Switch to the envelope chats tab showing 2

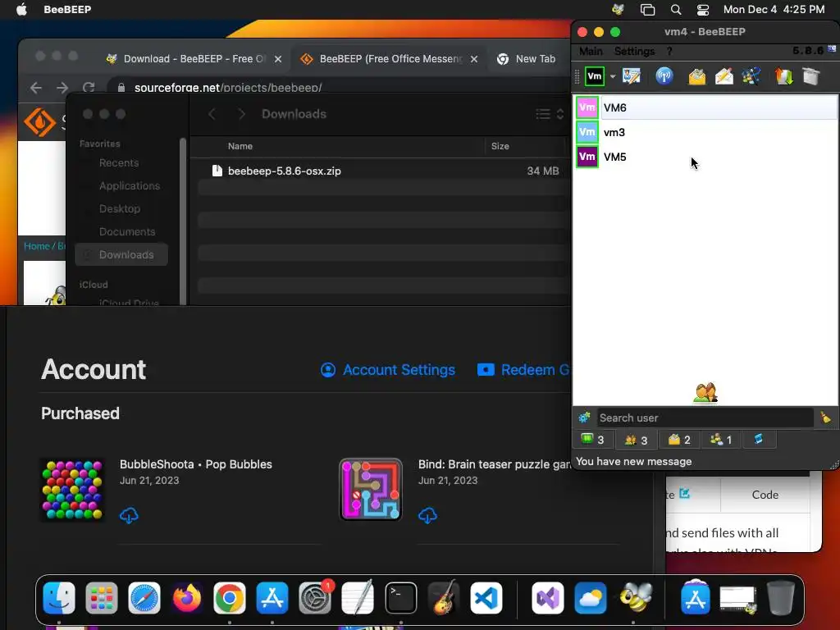(x=679, y=440)
